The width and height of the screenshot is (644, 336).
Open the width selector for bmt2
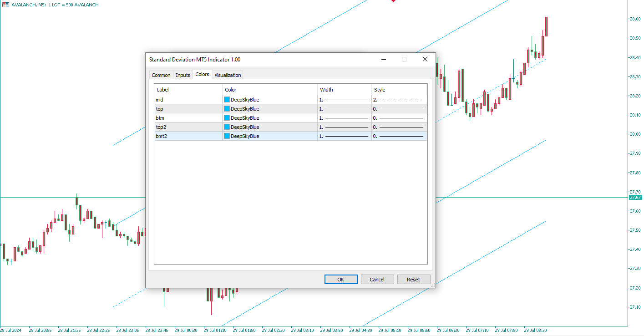(x=345, y=136)
